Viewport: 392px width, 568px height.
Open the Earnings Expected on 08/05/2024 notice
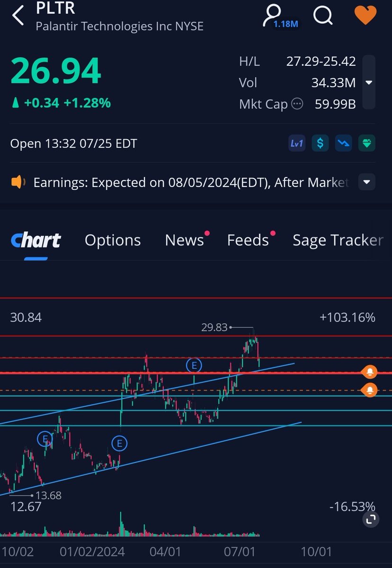(190, 182)
